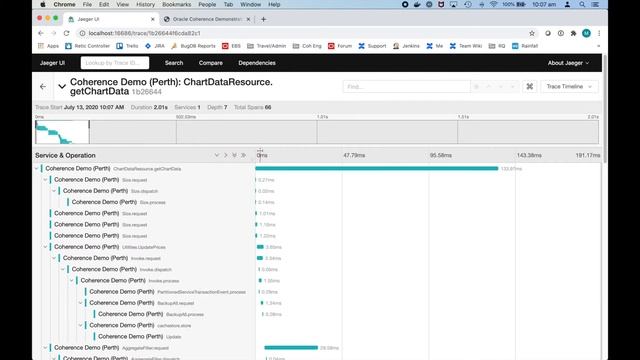The height and width of the screenshot is (360, 640).
Task: Open the Dependencies page in Jaeger
Action: [x=257, y=63]
